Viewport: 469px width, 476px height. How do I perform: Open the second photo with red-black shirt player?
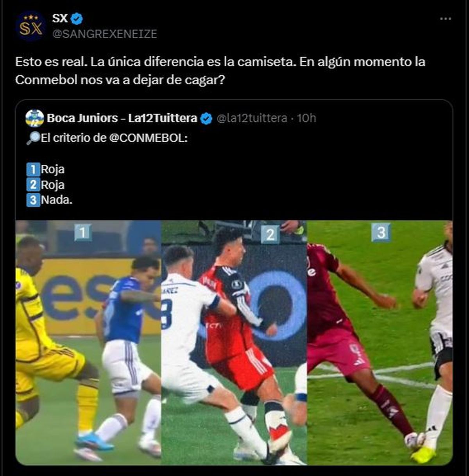pyautogui.click(x=234, y=343)
